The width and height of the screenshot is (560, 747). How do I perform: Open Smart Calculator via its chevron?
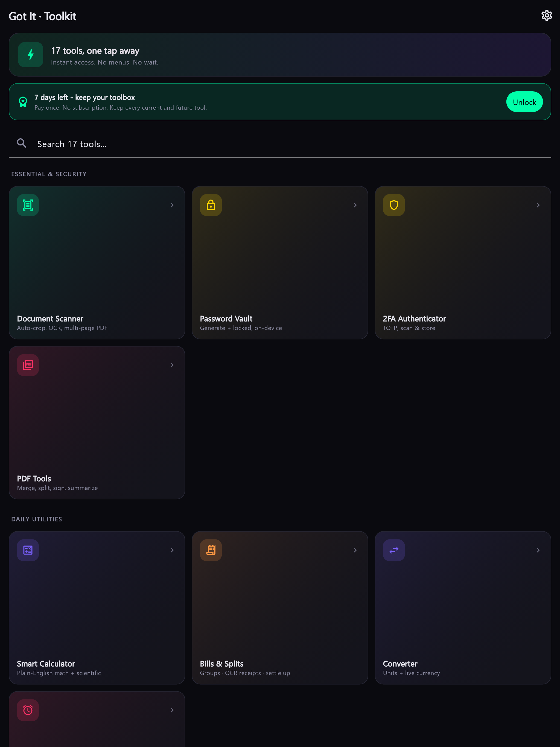[172, 550]
